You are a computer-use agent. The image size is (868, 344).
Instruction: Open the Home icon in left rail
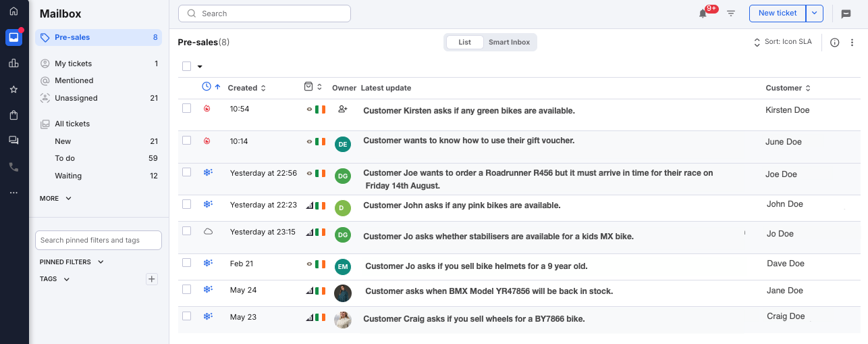pyautogui.click(x=13, y=11)
